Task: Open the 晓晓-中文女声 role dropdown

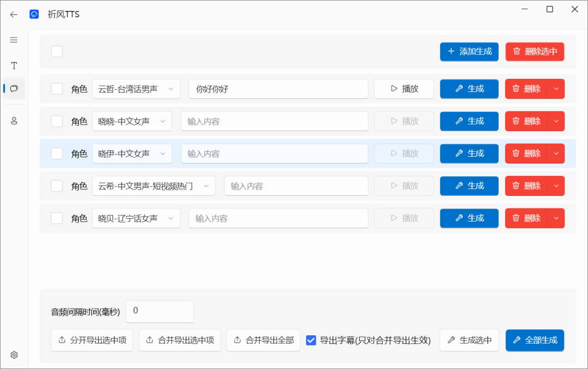Action: (132, 121)
